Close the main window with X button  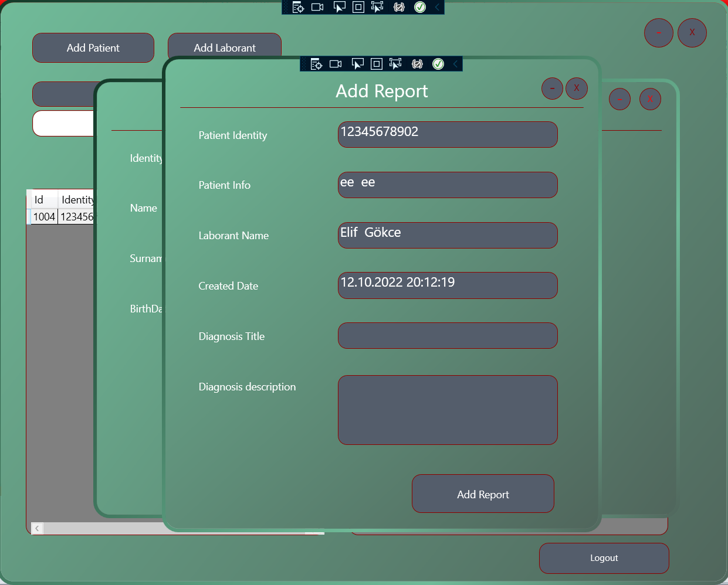click(692, 33)
